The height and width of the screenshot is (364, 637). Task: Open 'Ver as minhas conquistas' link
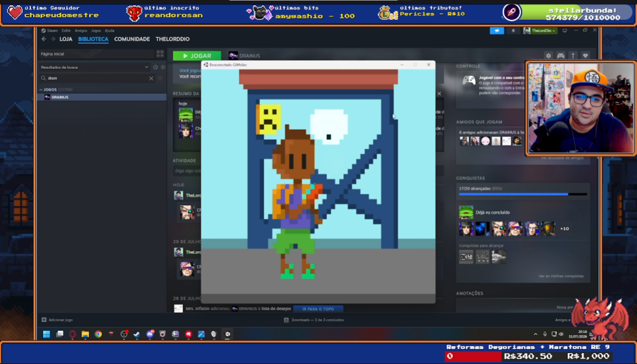[x=561, y=276]
